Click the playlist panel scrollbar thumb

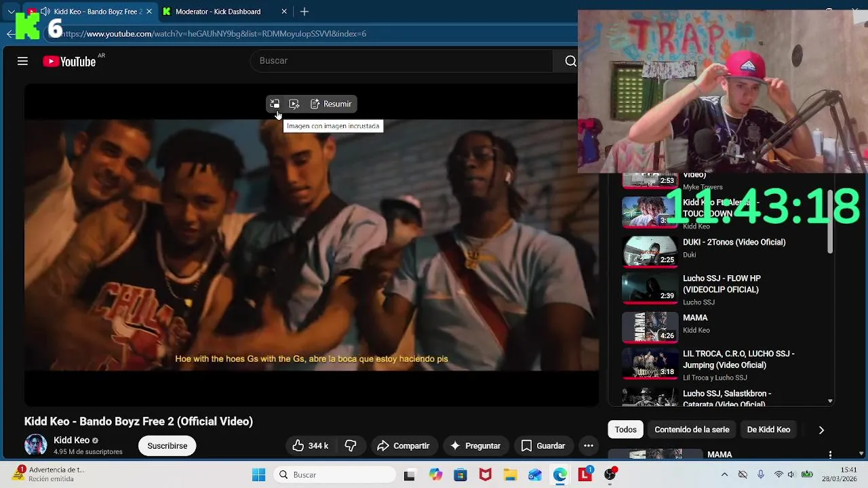coord(830,220)
